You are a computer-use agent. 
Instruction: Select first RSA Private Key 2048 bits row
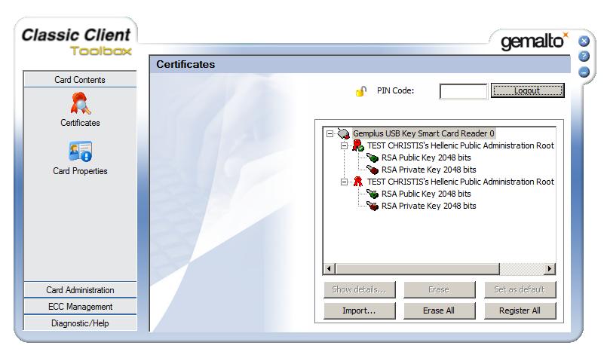point(429,170)
